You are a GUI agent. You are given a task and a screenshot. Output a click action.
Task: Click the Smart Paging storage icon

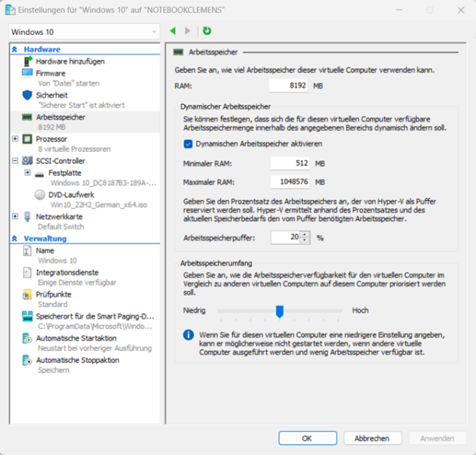click(x=27, y=316)
